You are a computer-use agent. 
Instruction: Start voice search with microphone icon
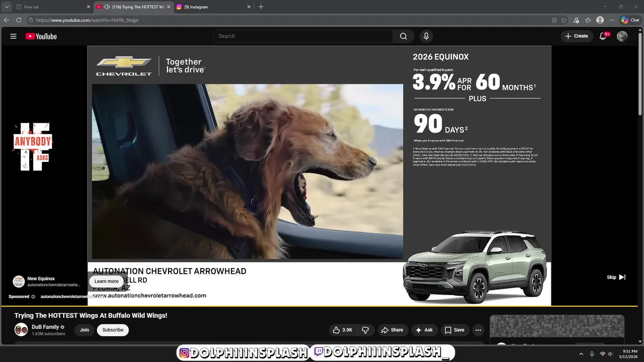coord(426,36)
